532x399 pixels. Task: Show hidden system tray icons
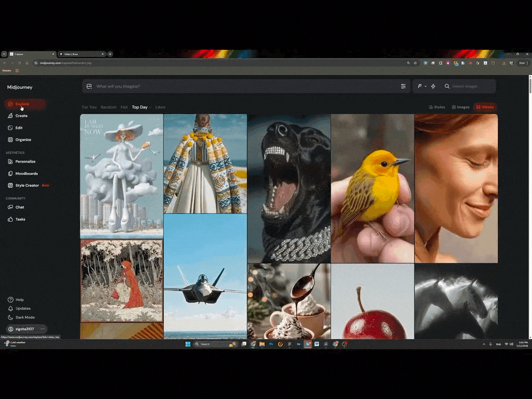(x=484, y=344)
